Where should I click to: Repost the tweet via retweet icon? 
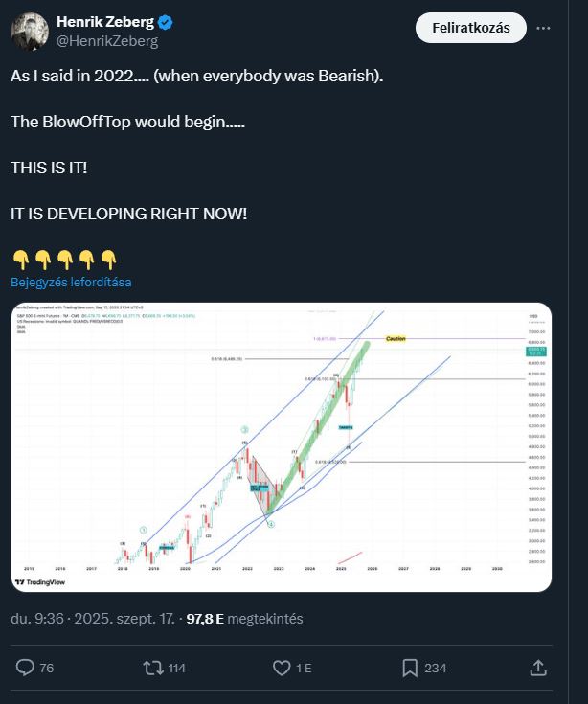153,668
